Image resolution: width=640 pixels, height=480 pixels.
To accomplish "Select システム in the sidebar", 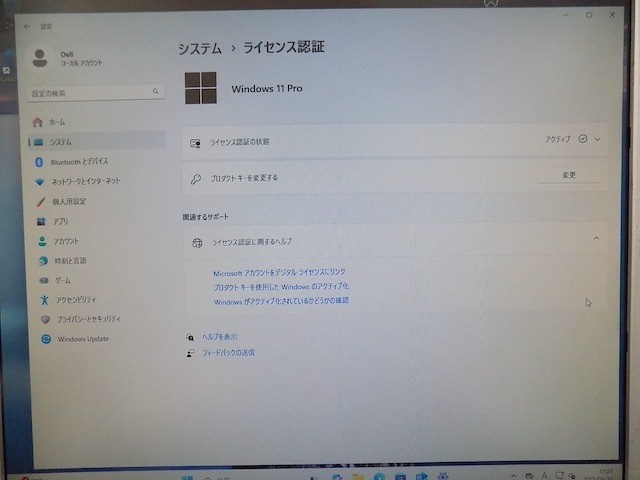I will coord(96,142).
